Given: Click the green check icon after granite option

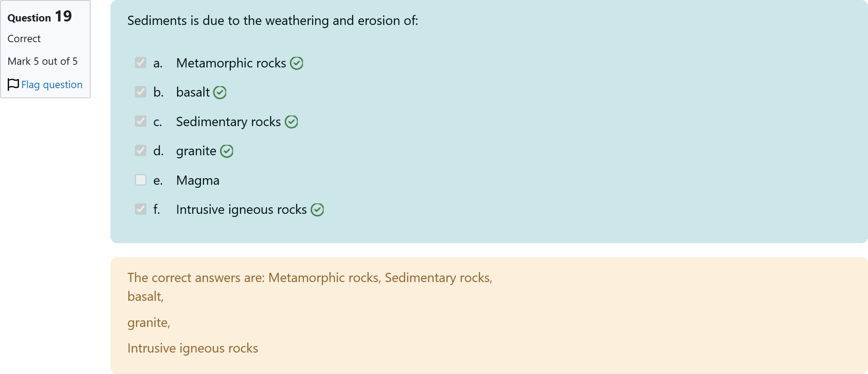Looking at the screenshot, I should pos(227,151).
